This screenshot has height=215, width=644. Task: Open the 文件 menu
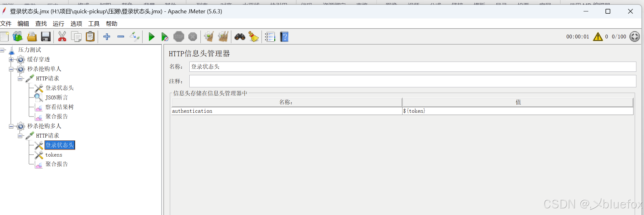(x=6, y=24)
